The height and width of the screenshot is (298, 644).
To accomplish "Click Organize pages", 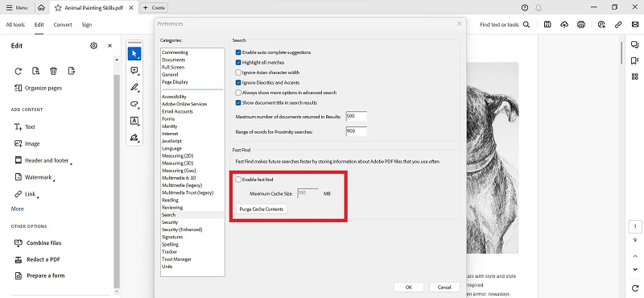I will click(38, 88).
